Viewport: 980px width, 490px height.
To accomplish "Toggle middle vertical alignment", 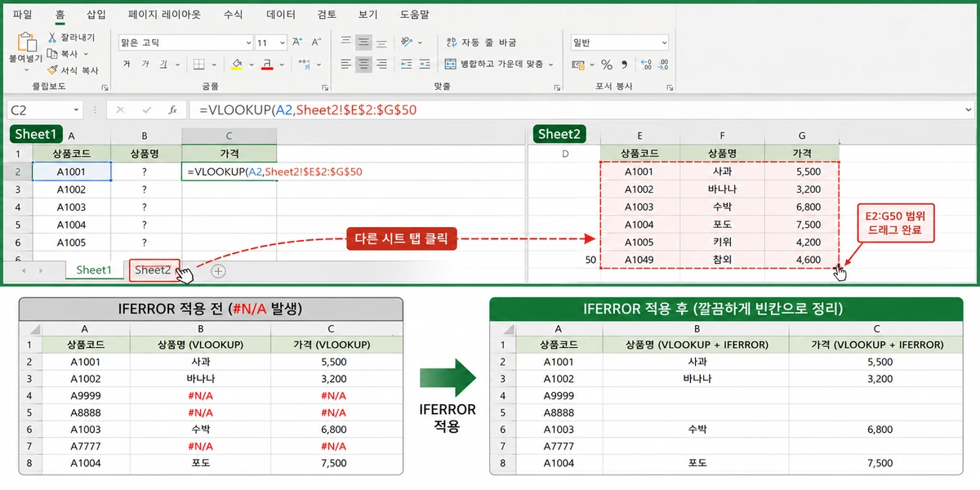I will 363,42.
